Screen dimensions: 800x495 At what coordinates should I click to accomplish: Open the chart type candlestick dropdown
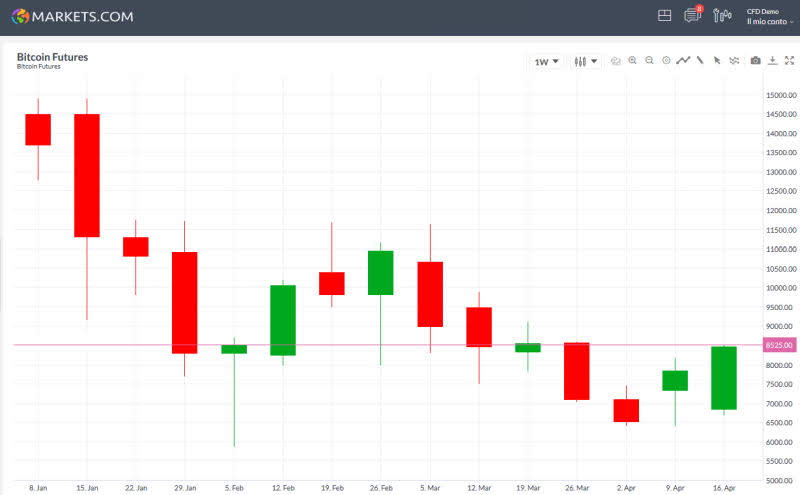[585, 61]
